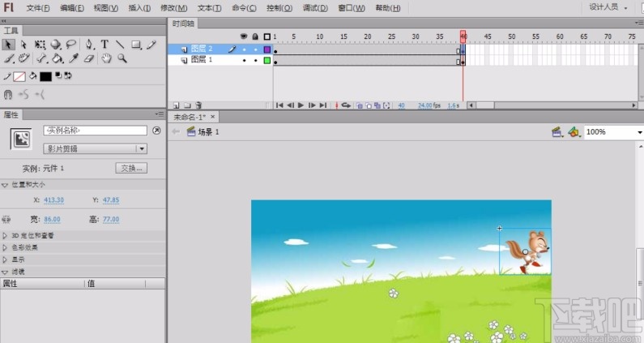Select the Pen tool
644x343 pixels.
coord(89,45)
